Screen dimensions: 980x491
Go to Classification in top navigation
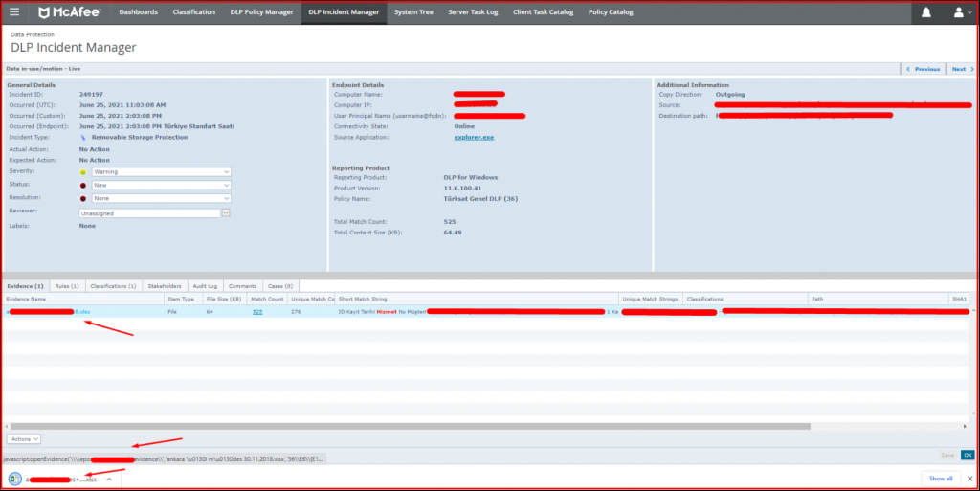click(x=193, y=11)
